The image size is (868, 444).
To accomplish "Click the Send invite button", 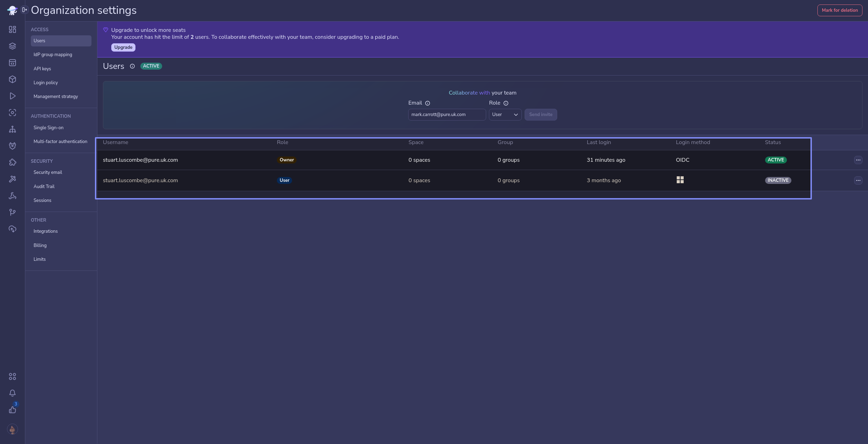I will tap(540, 115).
